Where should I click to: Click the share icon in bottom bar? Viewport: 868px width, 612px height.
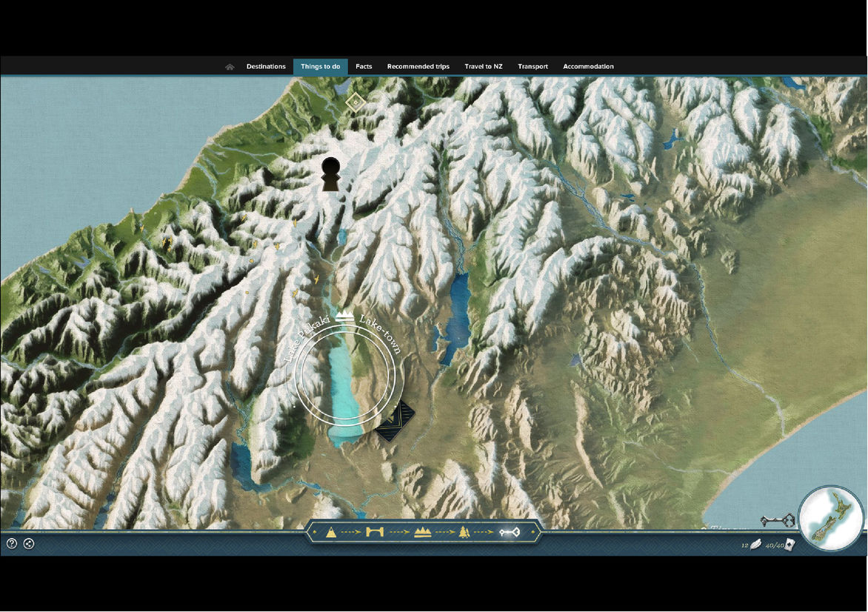click(x=28, y=543)
